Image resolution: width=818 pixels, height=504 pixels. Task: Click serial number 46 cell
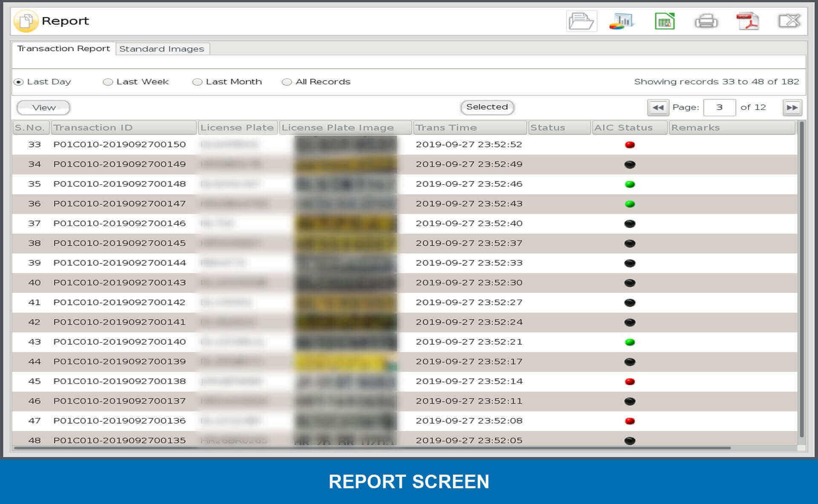point(35,401)
